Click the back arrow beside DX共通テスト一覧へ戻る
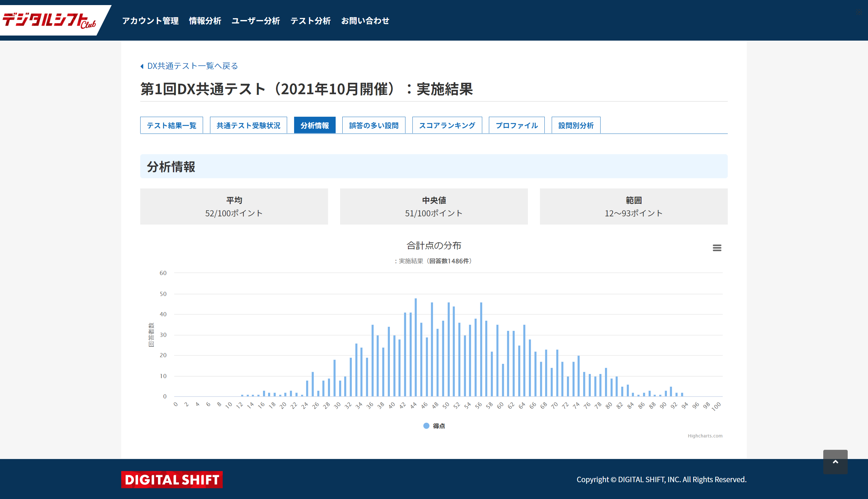Screen dimensions: 868x499 (142, 66)
